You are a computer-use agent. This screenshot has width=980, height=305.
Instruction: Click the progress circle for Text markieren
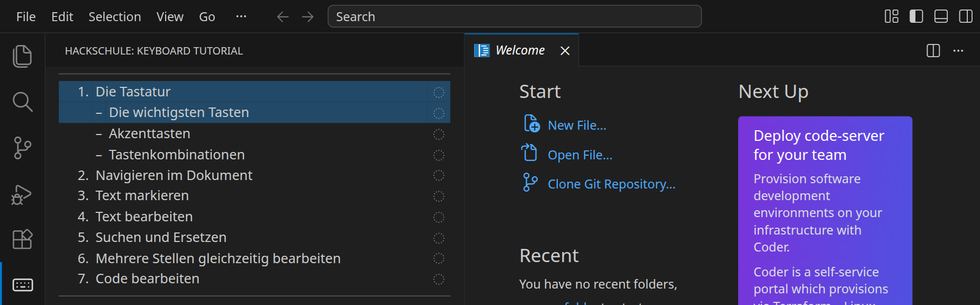click(x=439, y=196)
